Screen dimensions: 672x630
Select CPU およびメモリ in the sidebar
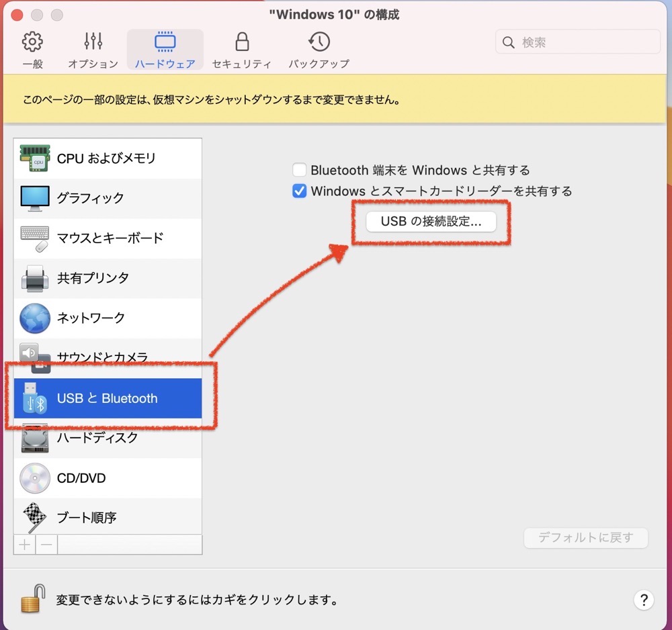[108, 159]
